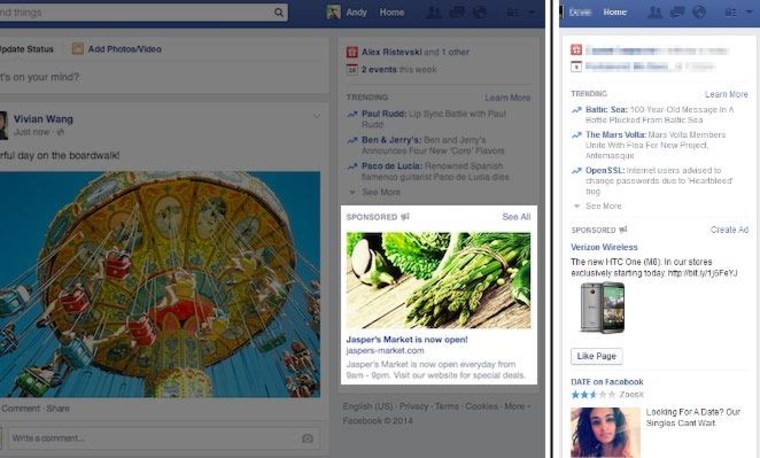
Task: Open friend requests icon in left window
Action: pos(434,12)
